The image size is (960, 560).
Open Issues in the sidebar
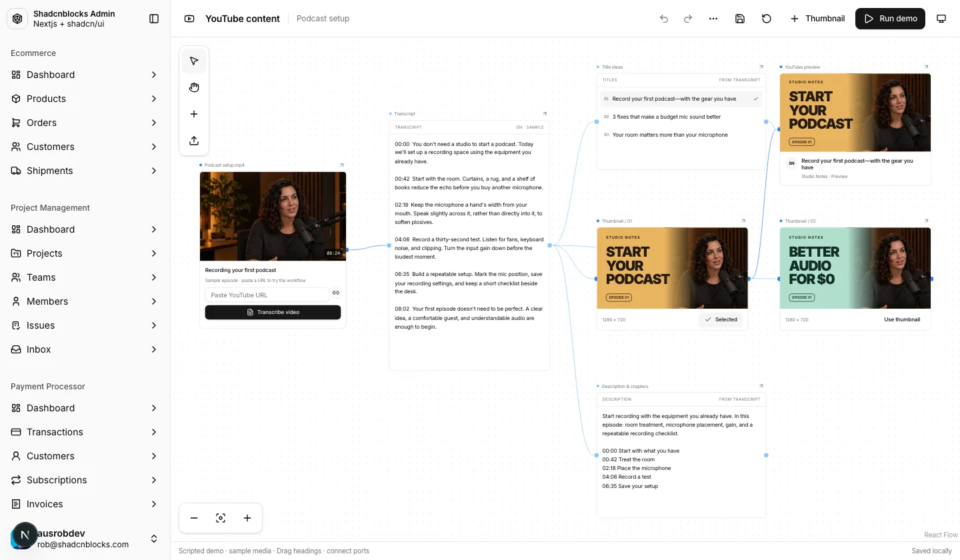point(85,325)
